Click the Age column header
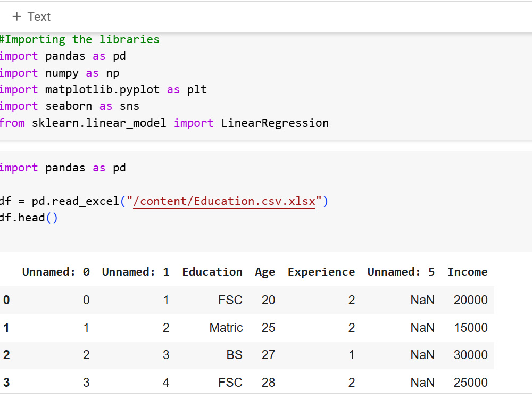This screenshot has height=399, width=532. pos(265,272)
